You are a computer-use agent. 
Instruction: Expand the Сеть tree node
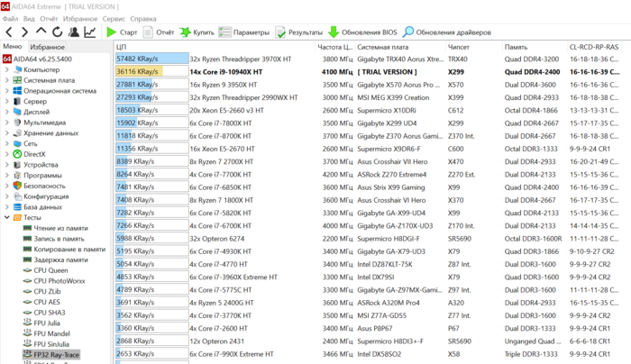pyautogui.click(x=7, y=143)
